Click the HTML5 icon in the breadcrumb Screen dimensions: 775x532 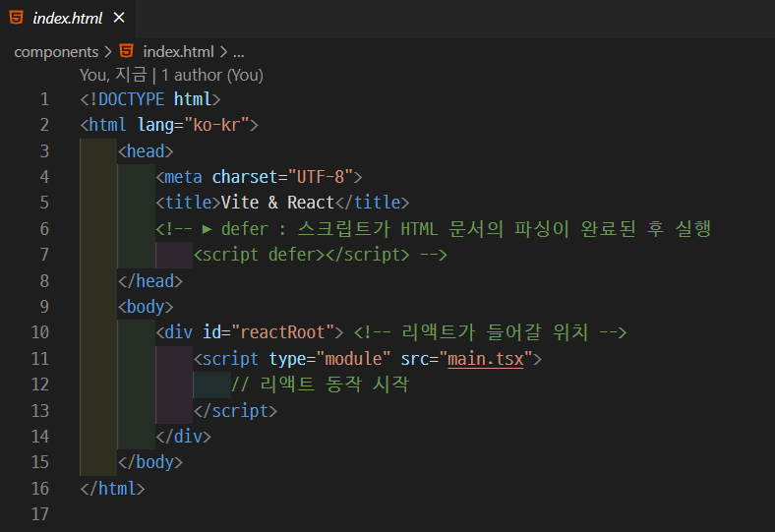tap(127, 51)
